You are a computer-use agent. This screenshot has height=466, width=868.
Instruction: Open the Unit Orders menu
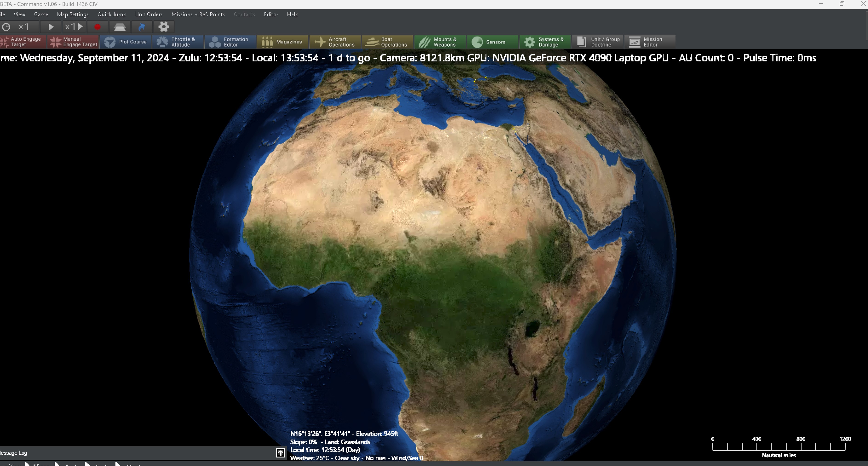[x=149, y=14]
